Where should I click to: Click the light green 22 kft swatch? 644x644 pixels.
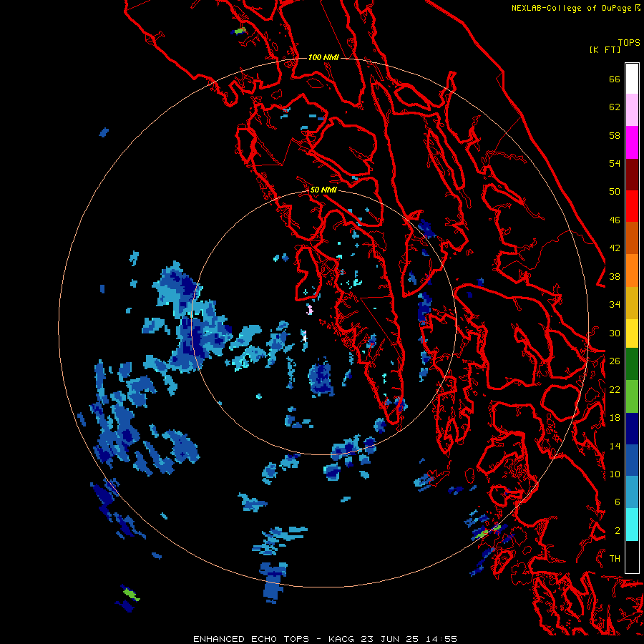click(632, 396)
